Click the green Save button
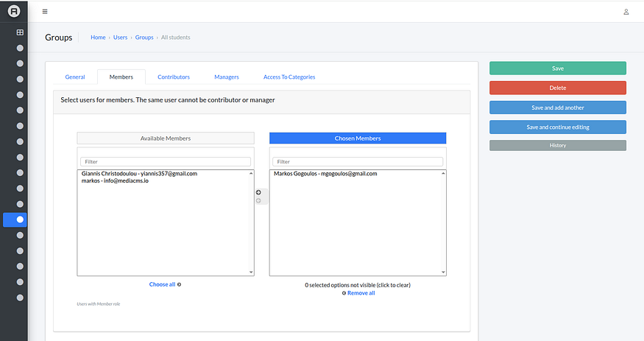The height and width of the screenshot is (341, 644). (557, 68)
